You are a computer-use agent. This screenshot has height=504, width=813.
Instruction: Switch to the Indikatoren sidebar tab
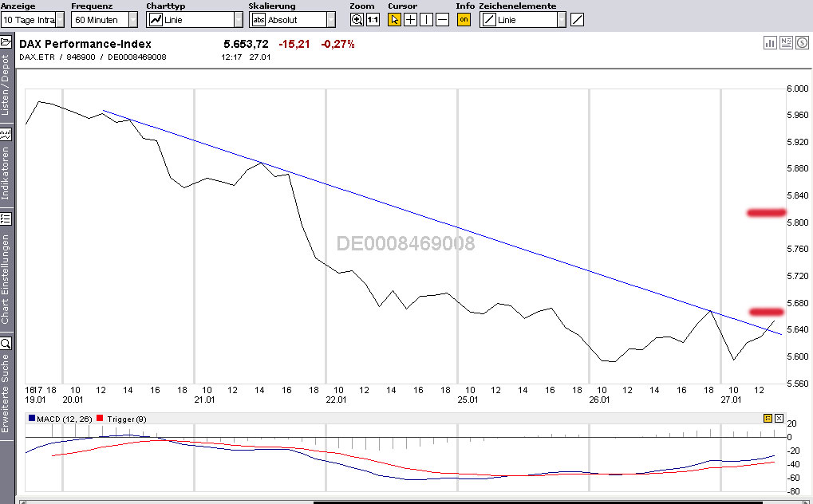[x=6, y=163]
